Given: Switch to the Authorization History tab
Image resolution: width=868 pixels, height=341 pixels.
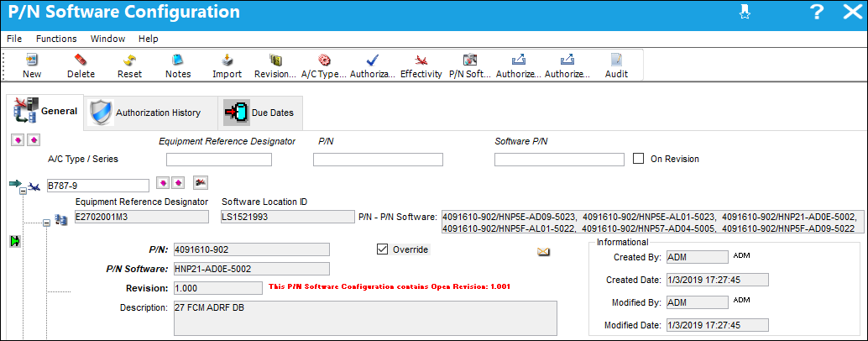Looking at the screenshot, I should [x=149, y=113].
